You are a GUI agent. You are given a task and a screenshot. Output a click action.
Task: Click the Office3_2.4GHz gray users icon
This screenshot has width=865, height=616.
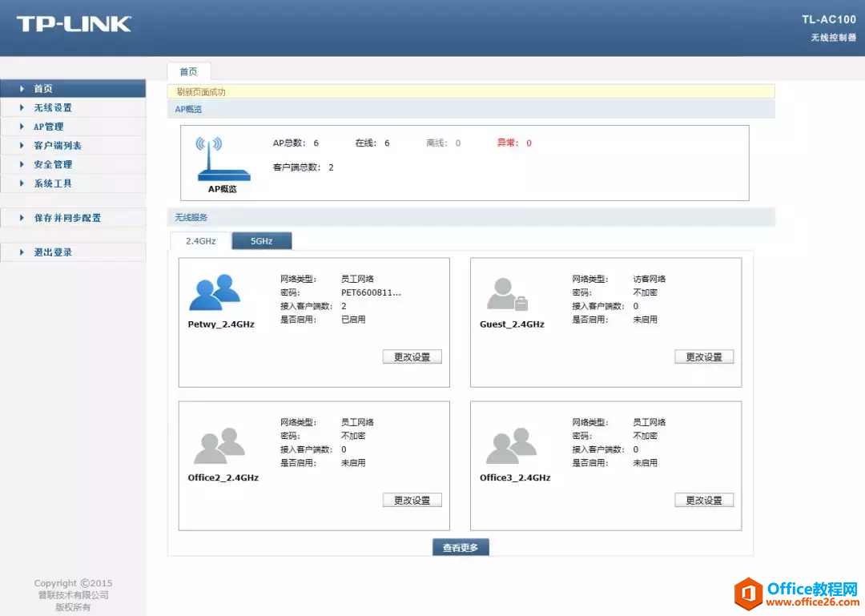tap(511, 446)
